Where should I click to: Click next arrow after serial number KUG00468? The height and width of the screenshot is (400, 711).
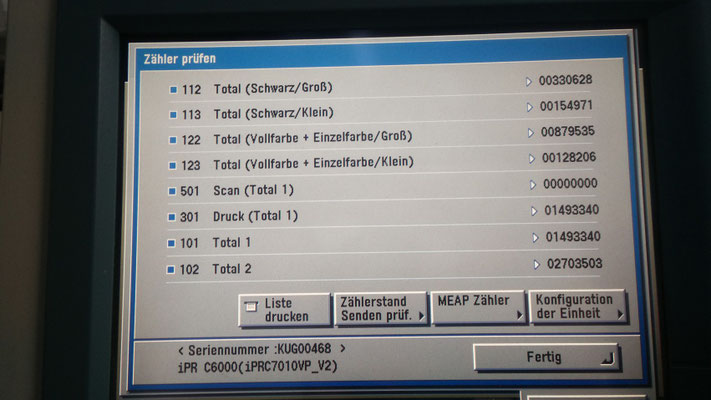pyautogui.click(x=343, y=348)
